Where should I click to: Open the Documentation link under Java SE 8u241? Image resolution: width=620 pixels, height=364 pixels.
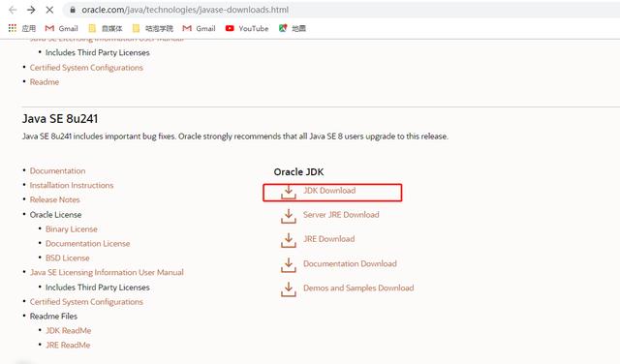[x=58, y=170]
